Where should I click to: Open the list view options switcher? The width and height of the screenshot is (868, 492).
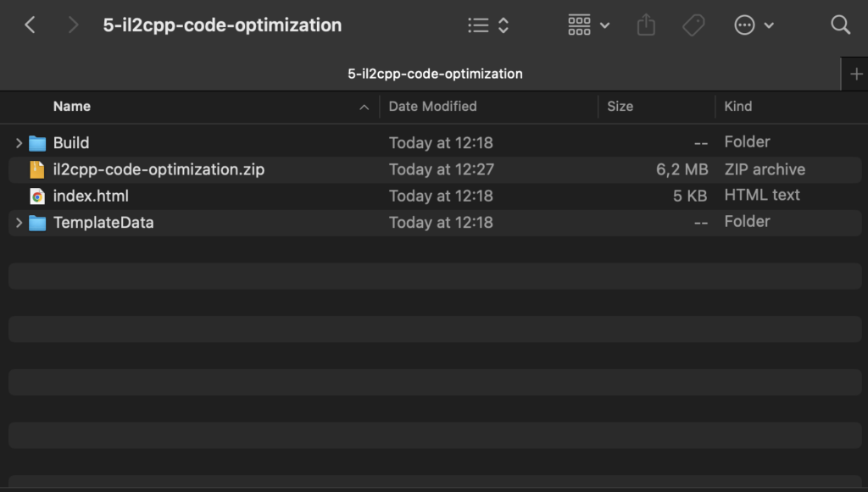click(488, 25)
